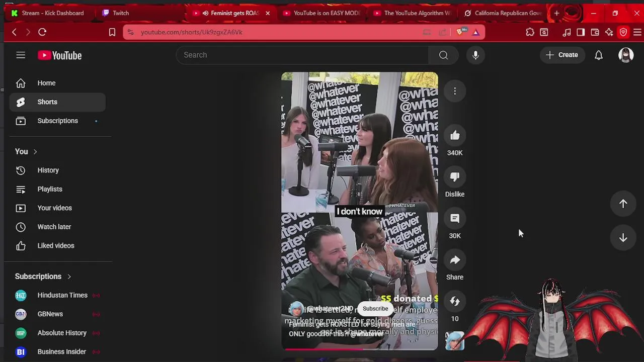Reload the page in the browser
Viewport: 644px width, 362px height.
pos(42,32)
